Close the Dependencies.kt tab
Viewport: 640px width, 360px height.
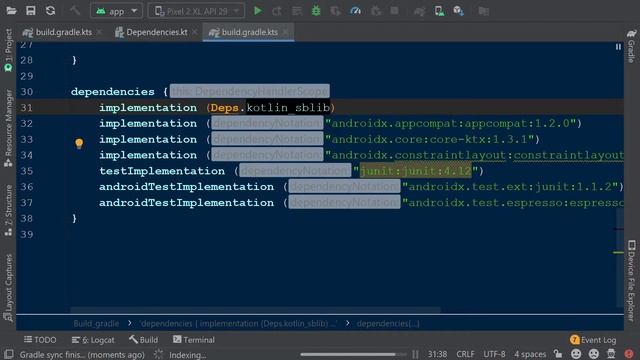195,32
